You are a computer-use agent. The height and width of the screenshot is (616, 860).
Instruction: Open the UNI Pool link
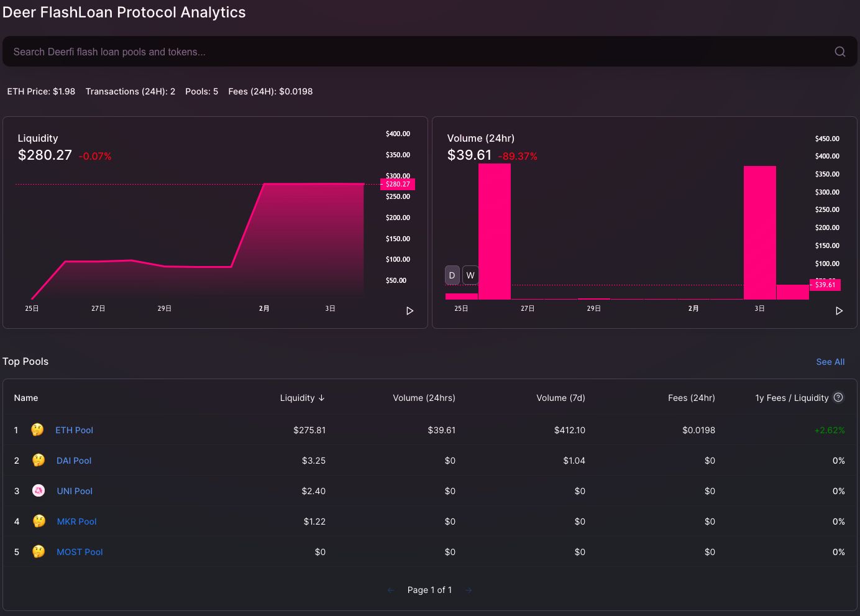[x=75, y=491]
